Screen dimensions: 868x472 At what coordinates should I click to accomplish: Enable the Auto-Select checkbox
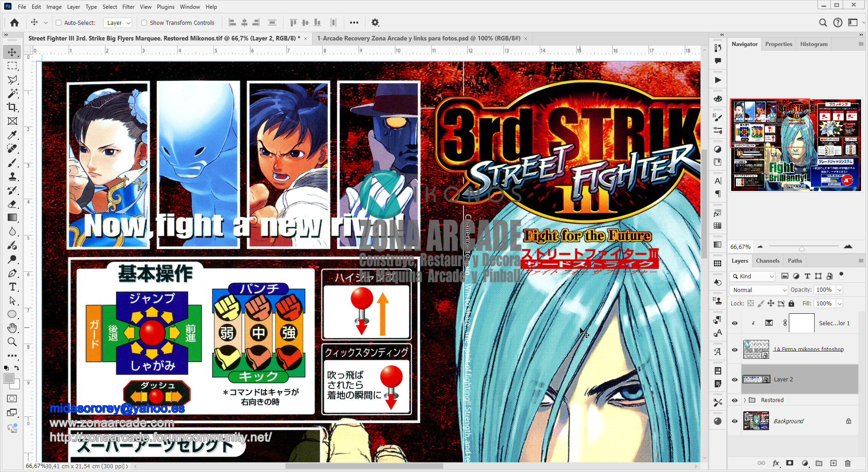tap(58, 23)
